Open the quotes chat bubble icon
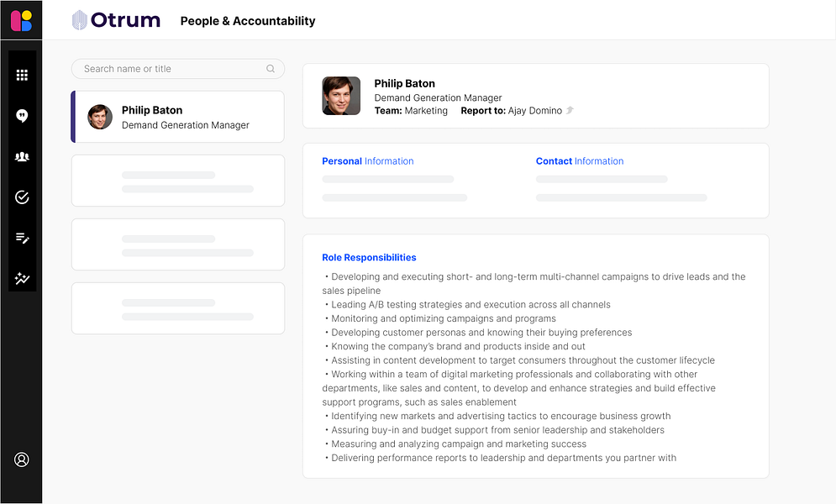This screenshot has width=836, height=504. tap(22, 116)
